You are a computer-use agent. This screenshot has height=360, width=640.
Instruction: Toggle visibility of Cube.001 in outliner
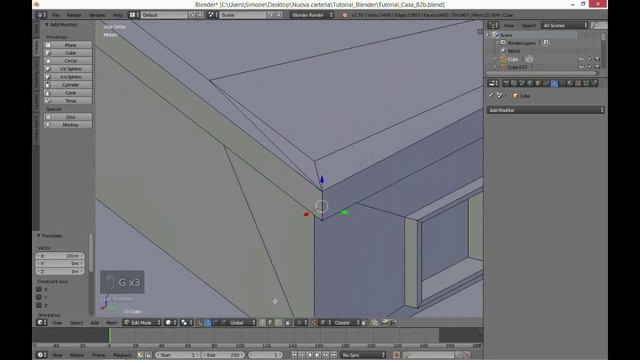point(581,67)
